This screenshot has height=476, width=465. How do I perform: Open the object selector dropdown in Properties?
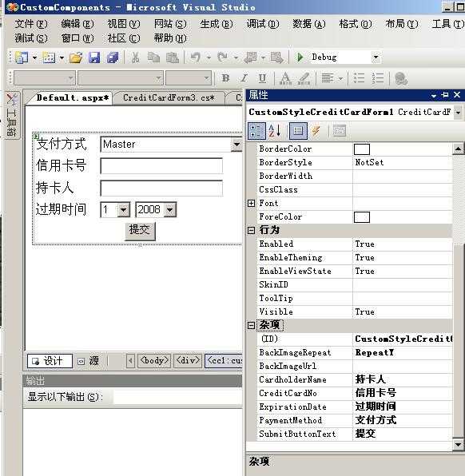(458, 113)
